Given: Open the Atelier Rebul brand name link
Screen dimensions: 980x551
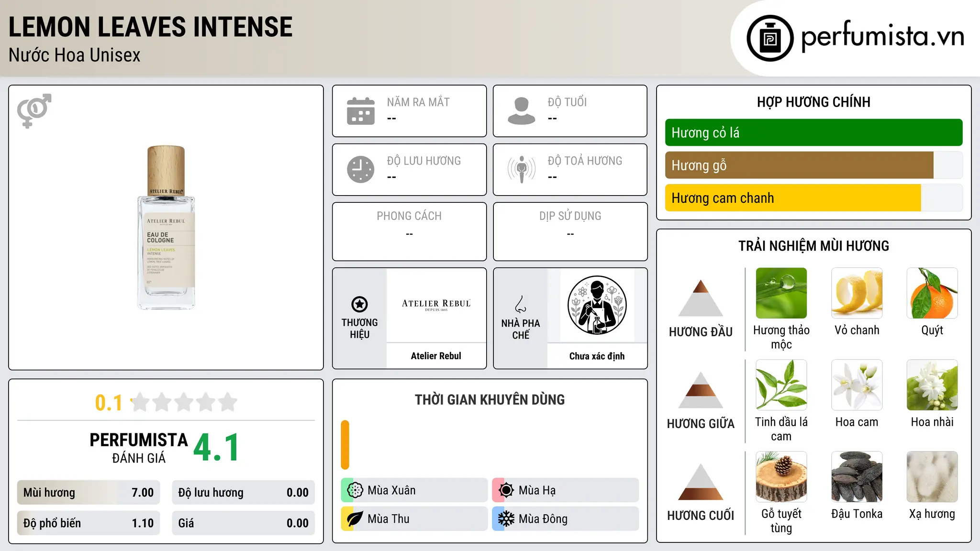Looking at the screenshot, I should coord(436,356).
